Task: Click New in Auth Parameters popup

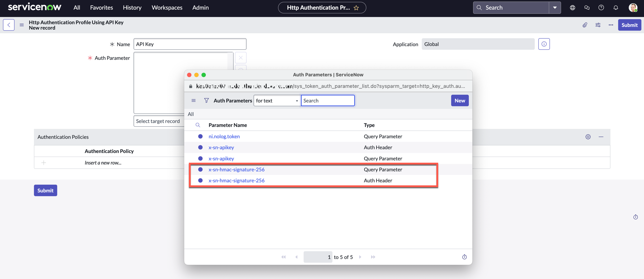Action: tap(460, 100)
